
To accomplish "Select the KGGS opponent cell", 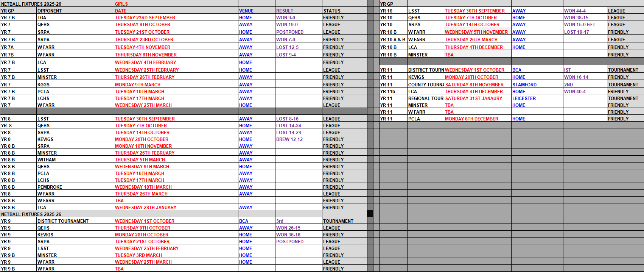I will pos(44,85).
